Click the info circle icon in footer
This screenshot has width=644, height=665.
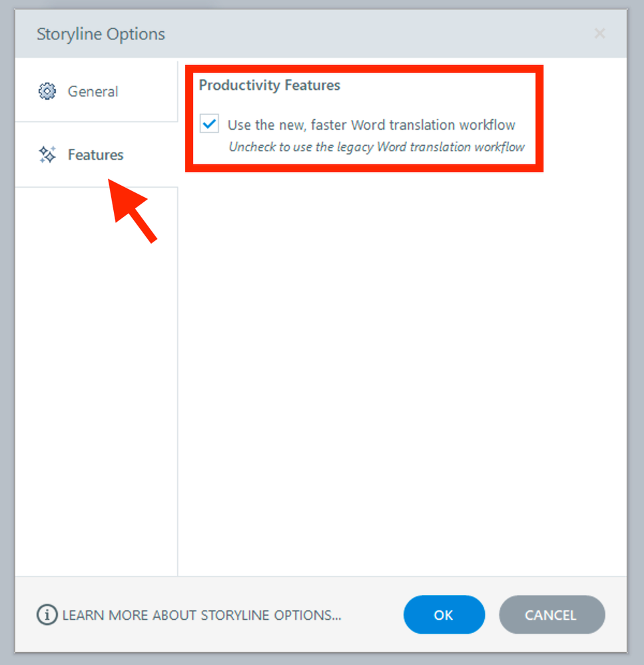(x=47, y=615)
